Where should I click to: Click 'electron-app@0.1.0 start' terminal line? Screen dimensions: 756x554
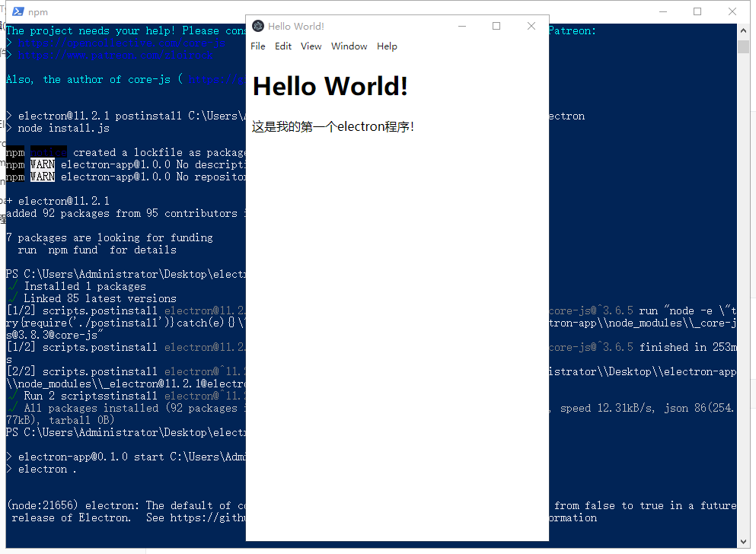click(x=126, y=457)
